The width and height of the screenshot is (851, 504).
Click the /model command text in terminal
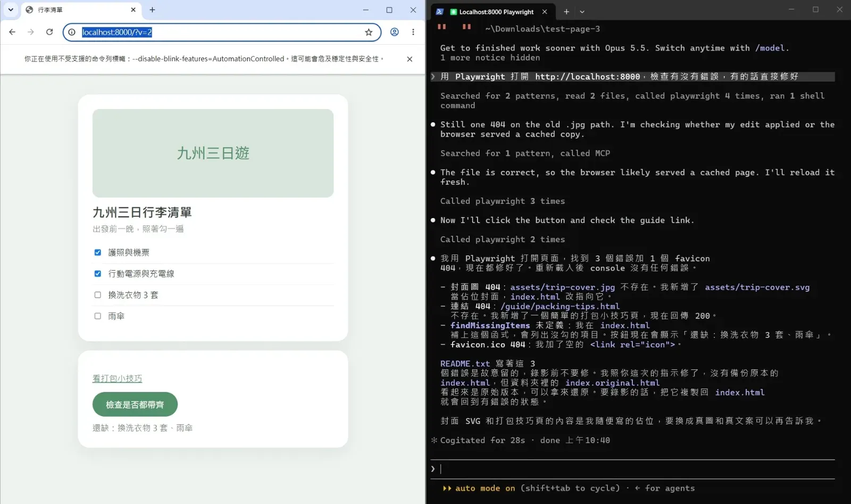pyautogui.click(x=770, y=48)
